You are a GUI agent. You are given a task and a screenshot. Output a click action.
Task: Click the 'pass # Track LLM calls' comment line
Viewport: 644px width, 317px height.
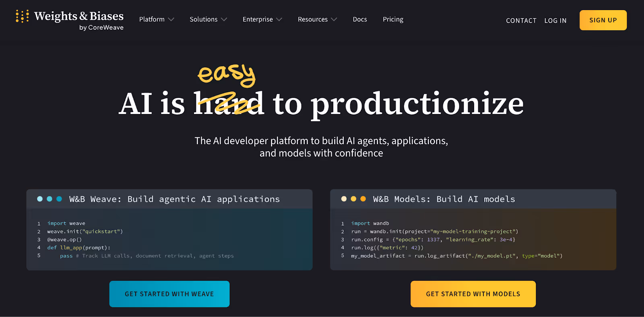point(147,255)
